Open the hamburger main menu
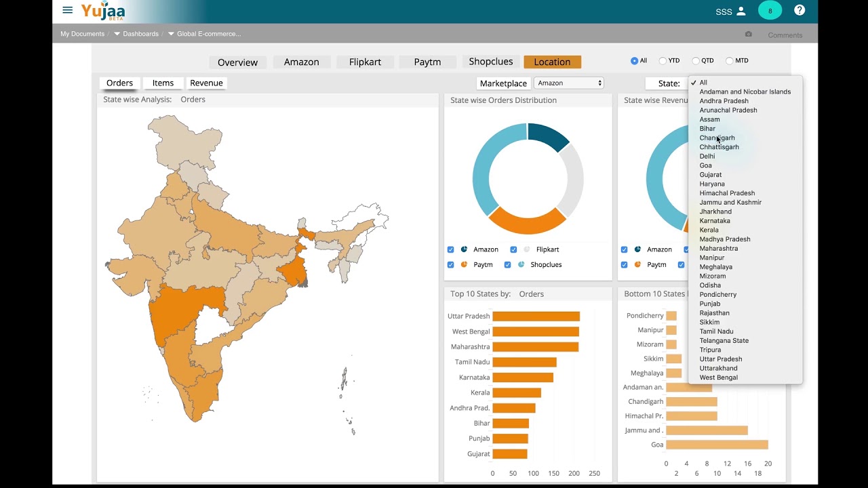The image size is (868, 488). [67, 10]
